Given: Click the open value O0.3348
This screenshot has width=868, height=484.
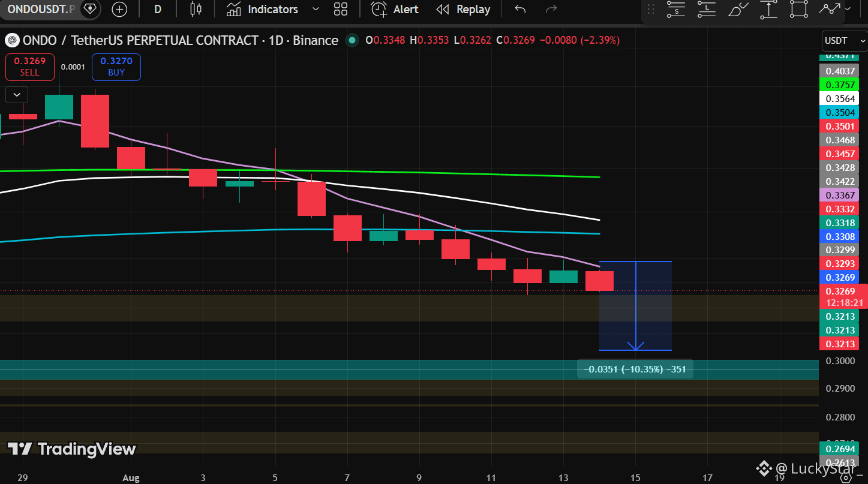Looking at the screenshot, I should tap(385, 41).
